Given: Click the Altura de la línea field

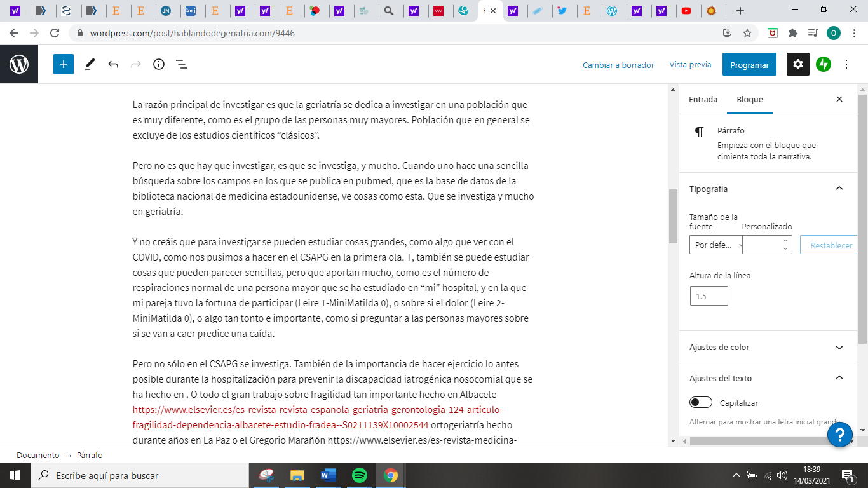Looking at the screenshot, I should (x=709, y=296).
